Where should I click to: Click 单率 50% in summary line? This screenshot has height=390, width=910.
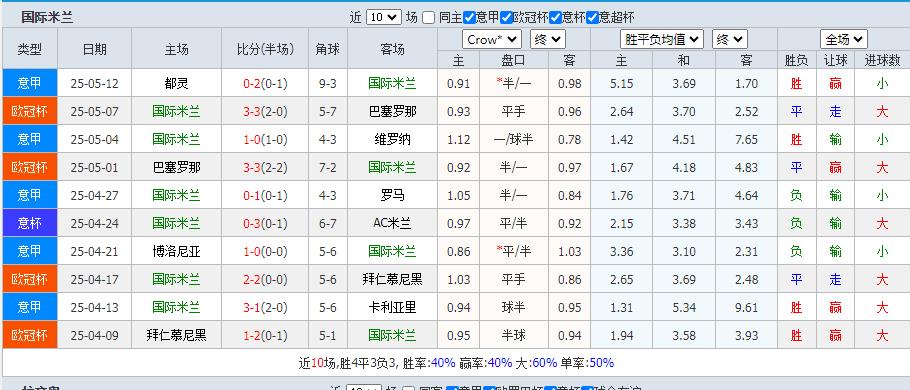[587, 363]
